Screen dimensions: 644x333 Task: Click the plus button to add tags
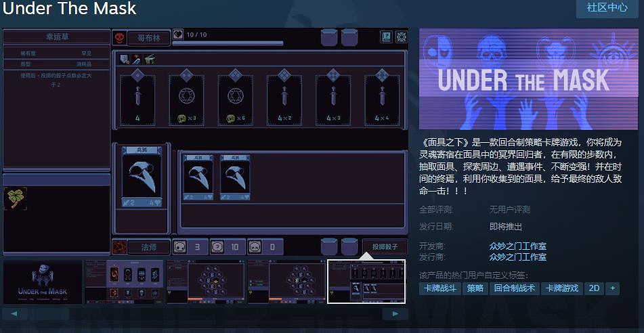(612, 288)
